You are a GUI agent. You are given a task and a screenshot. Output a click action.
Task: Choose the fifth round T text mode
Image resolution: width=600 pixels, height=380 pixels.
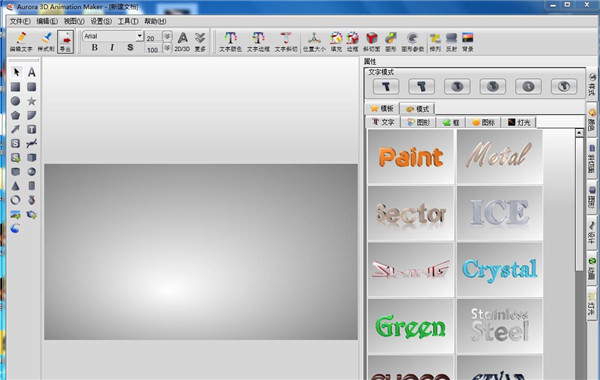point(528,86)
